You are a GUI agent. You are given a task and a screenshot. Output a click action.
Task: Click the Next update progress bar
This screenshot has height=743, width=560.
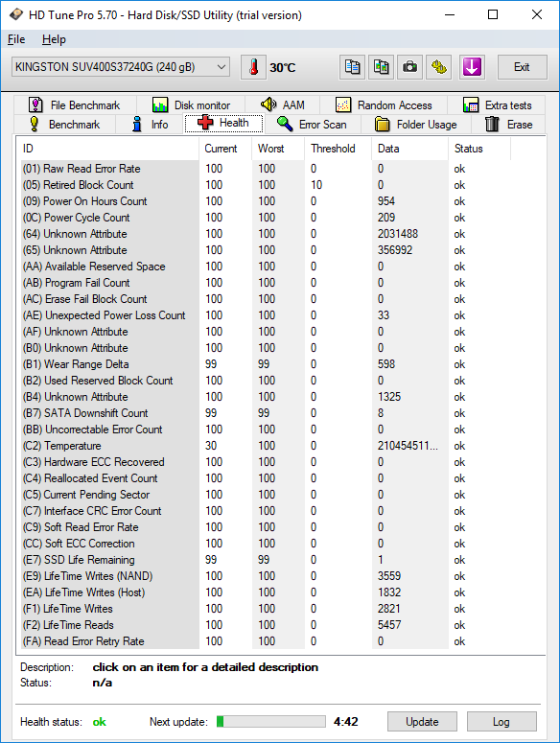pos(271,721)
